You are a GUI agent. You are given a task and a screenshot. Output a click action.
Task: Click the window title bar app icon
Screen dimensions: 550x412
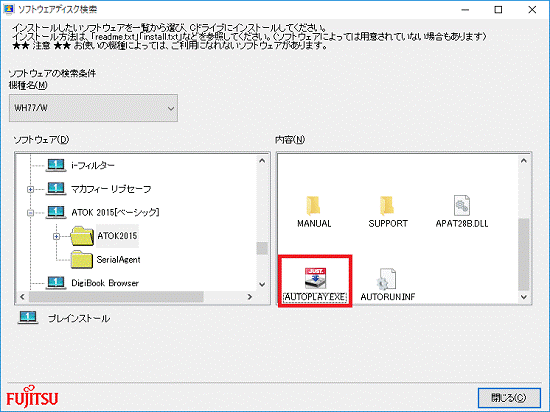tap(8, 9)
